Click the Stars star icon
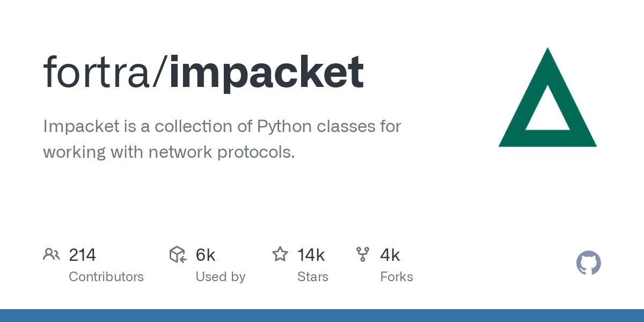This screenshot has height=322, width=644. pos(280,254)
